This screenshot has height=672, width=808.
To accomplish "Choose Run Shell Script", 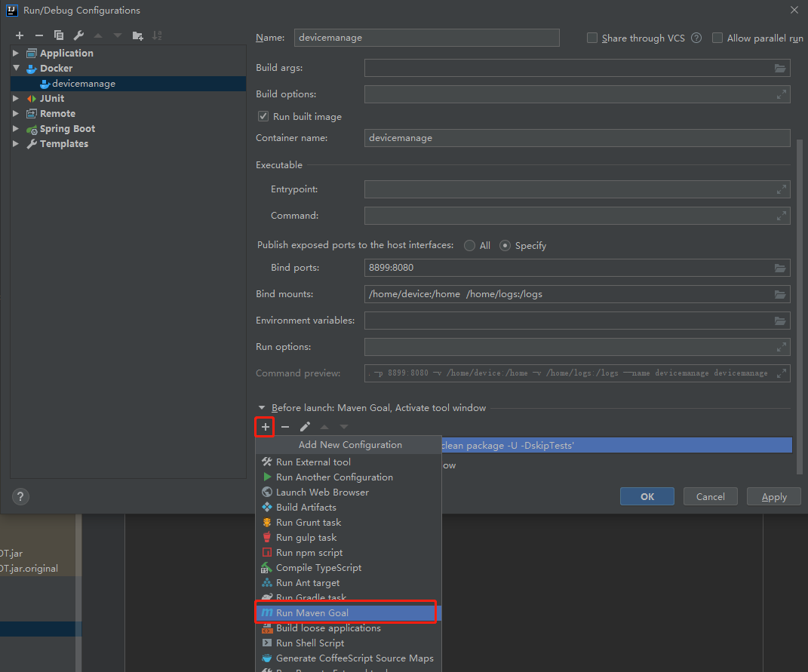I will [x=349, y=643].
